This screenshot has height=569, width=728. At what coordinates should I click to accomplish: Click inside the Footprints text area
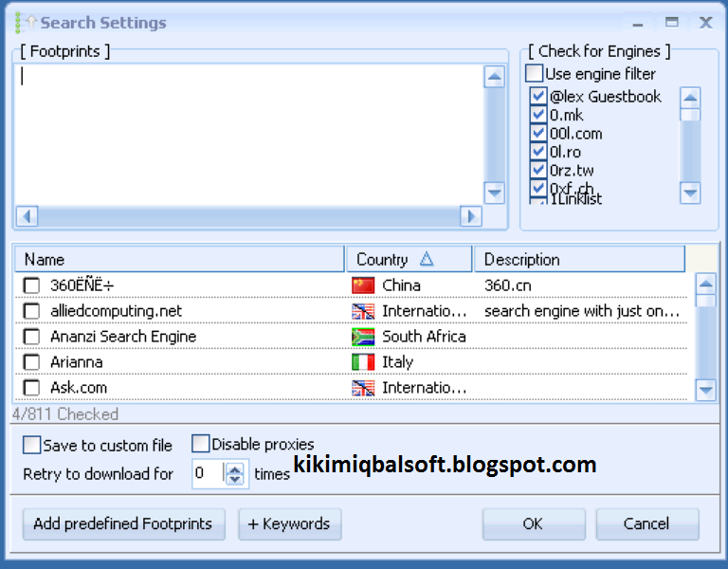pos(249,135)
